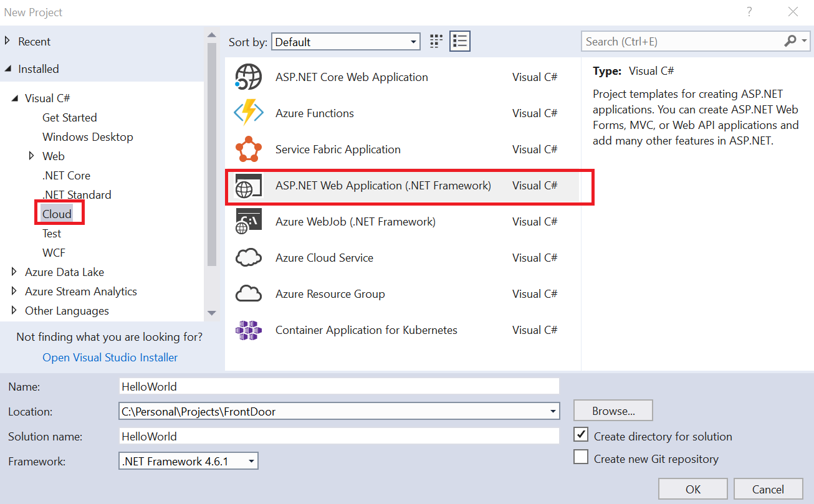Open the Sort by Default dropdown
Image resolution: width=814 pixels, height=504 pixels.
[346, 42]
